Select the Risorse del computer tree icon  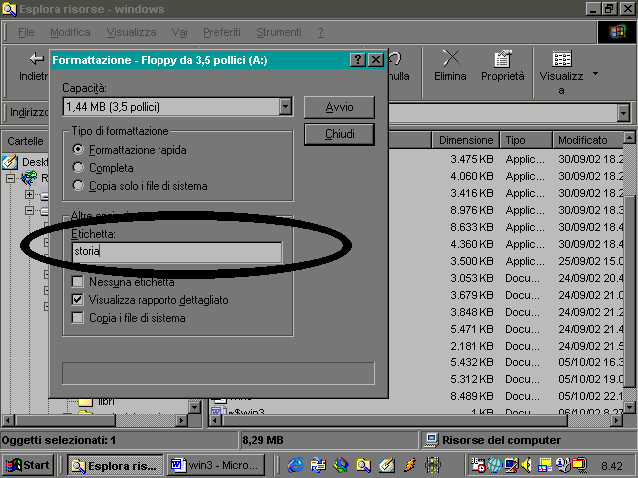click(29, 178)
